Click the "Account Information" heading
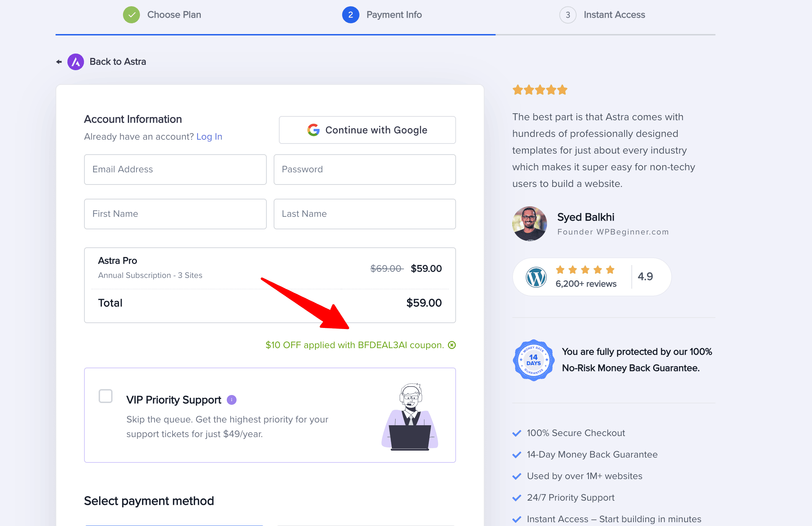This screenshot has width=812, height=526. click(x=133, y=119)
